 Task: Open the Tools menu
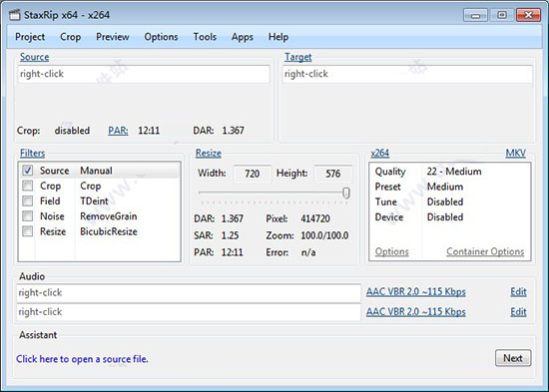click(205, 37)
